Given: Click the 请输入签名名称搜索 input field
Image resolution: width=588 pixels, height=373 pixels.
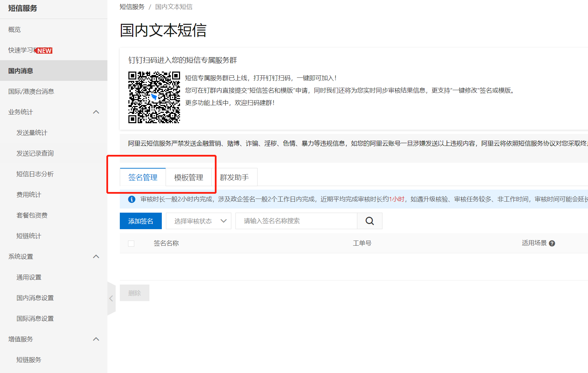Looking at the screenshot, I should click(296, 221).
